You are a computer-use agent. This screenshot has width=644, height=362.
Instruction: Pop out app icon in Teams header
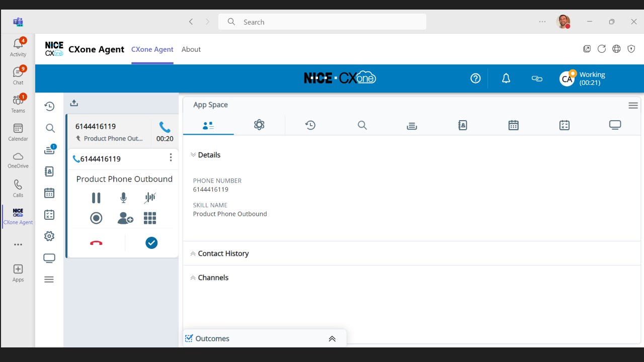pyautogui.click(x=587, y=49)
